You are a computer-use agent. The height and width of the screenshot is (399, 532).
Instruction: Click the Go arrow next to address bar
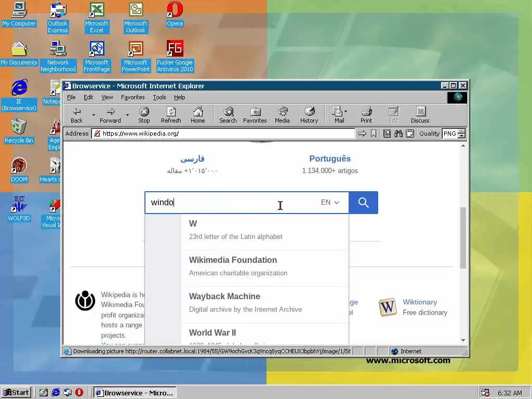(x=362, y=134)
